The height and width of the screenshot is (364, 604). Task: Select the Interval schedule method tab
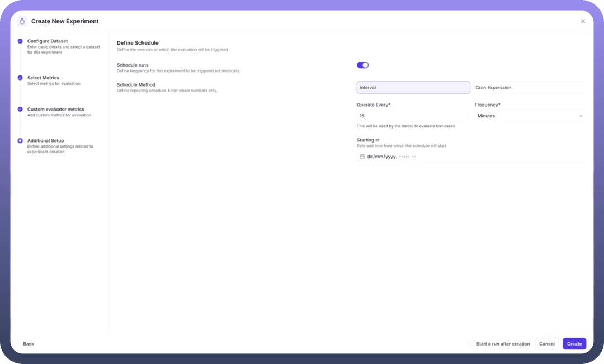[413, 88]
